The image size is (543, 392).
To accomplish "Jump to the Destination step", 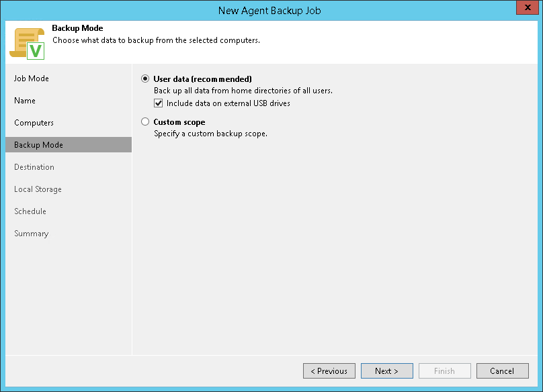I will pyautogui.click(x=34, y=167).
